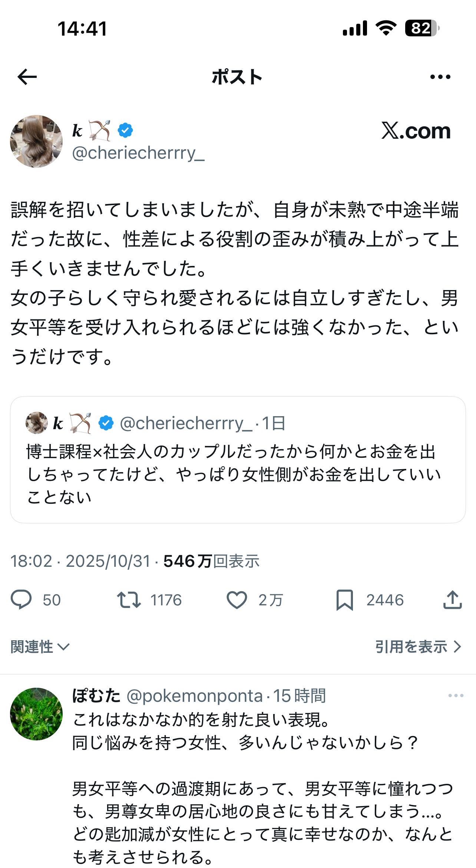Viewport: 476px width, 868px height.
Task: Tap the 546万回表示 view count
Action: [x=211, y=561]
